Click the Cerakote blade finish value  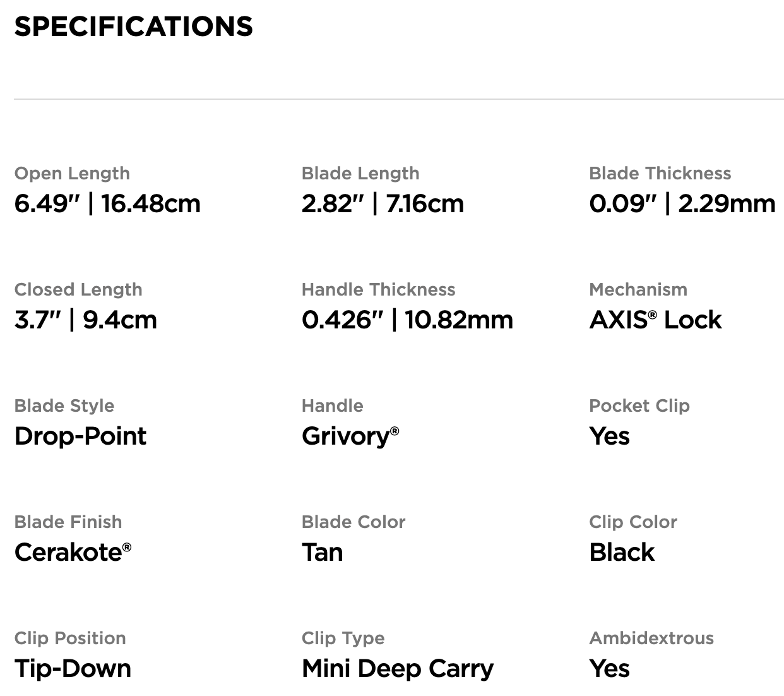coord(73,552)
